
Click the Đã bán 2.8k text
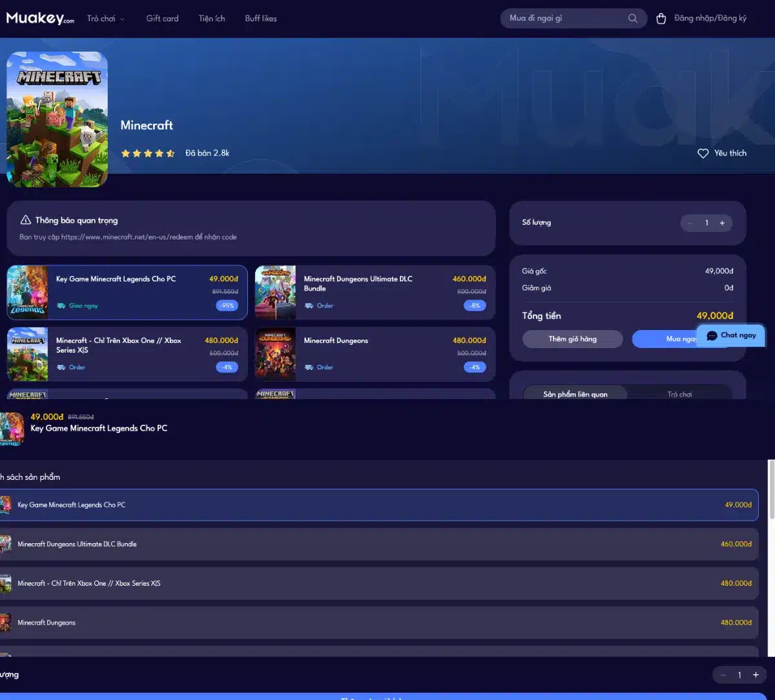click(207, 153)
